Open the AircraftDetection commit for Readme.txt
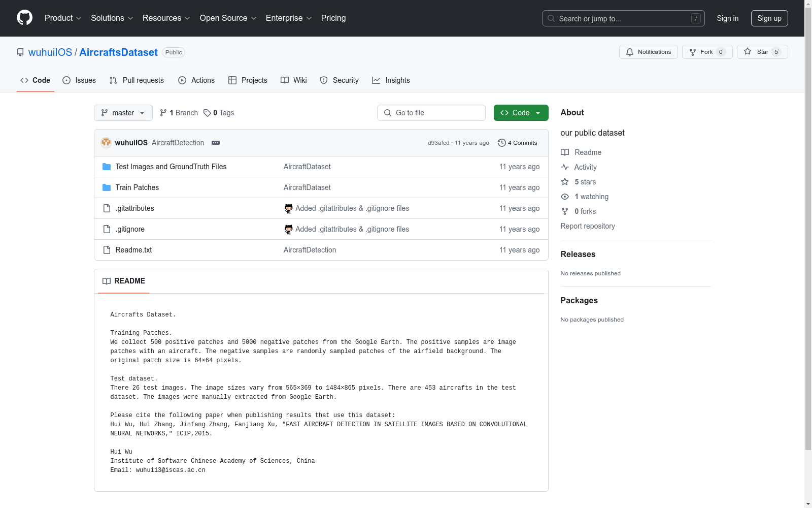The width and height of the screenshot is (812, 508). (x=310, y=250)
